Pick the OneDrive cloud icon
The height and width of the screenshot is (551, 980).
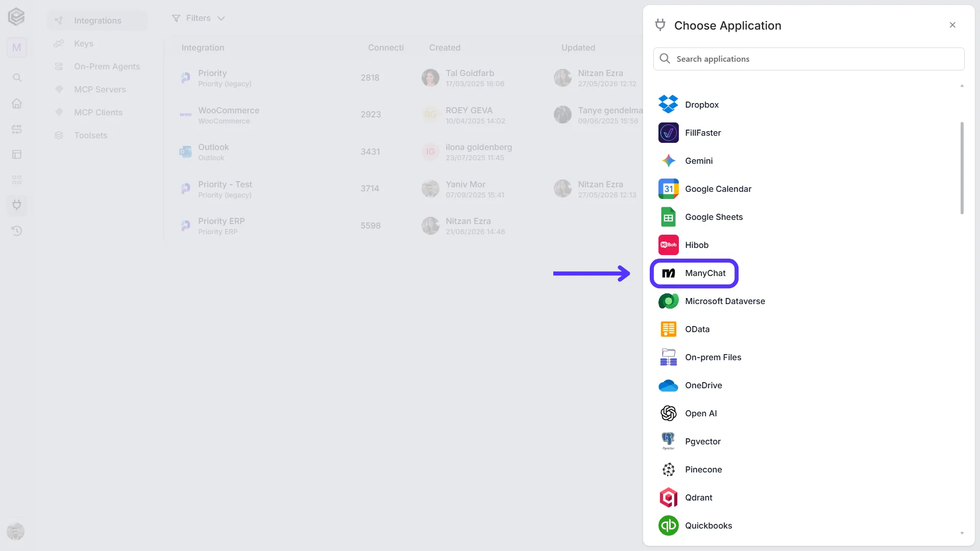pyautogui.click(x=668, y=385)
